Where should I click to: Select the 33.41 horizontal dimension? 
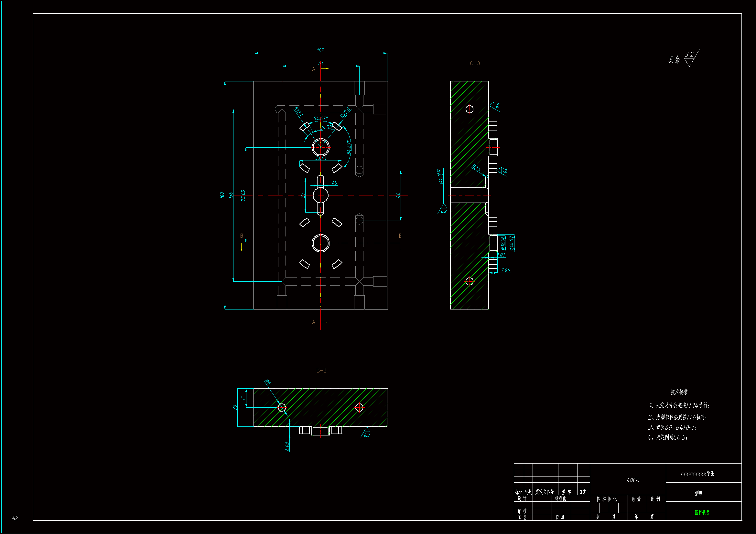pos(320,158)
